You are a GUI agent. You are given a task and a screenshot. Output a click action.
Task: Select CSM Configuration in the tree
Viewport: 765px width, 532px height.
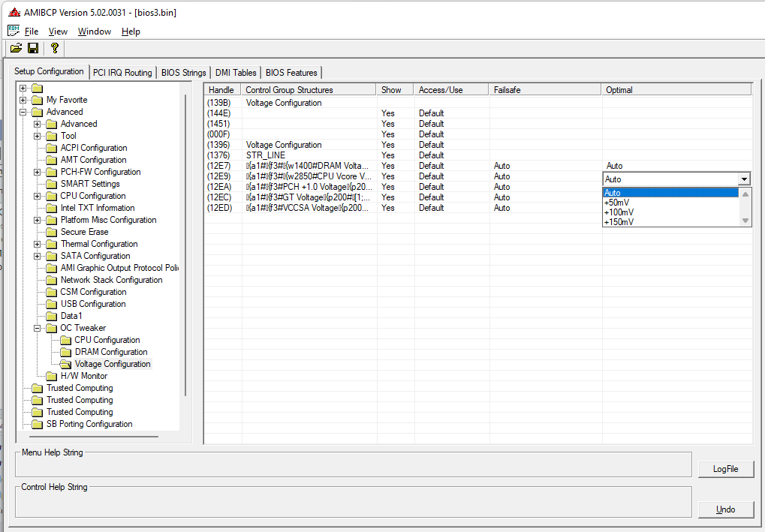pyautogui.click(x=93, y=292)
